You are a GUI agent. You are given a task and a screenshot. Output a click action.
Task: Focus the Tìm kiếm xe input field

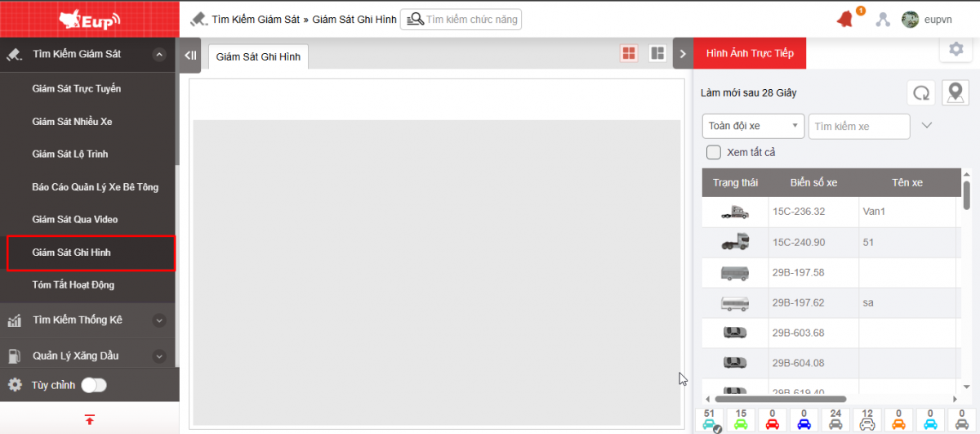pyautogui.click(x=859, y=126)
